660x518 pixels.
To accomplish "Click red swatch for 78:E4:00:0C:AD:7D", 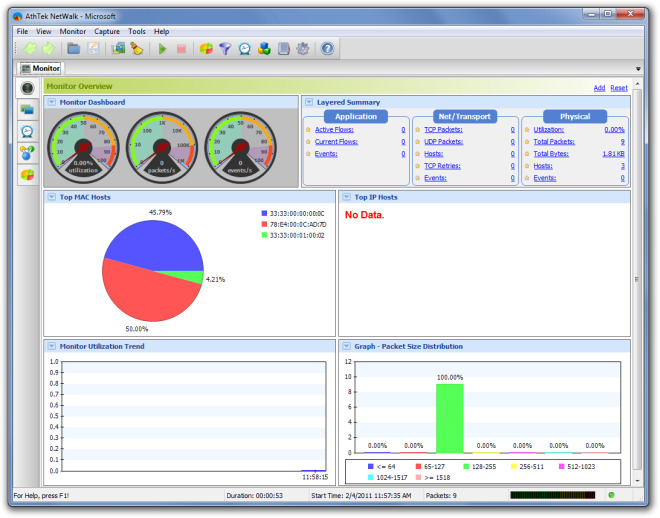I will [x=264, y=224].
